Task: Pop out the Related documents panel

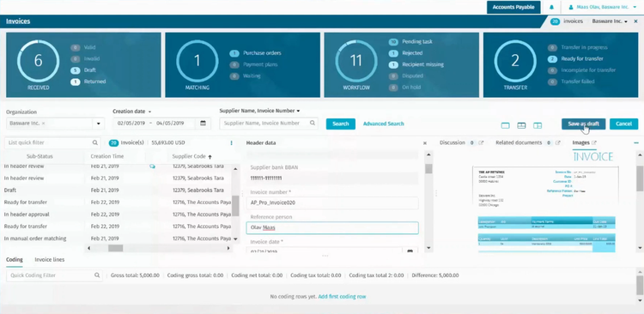Action: [x=558, y=142]
